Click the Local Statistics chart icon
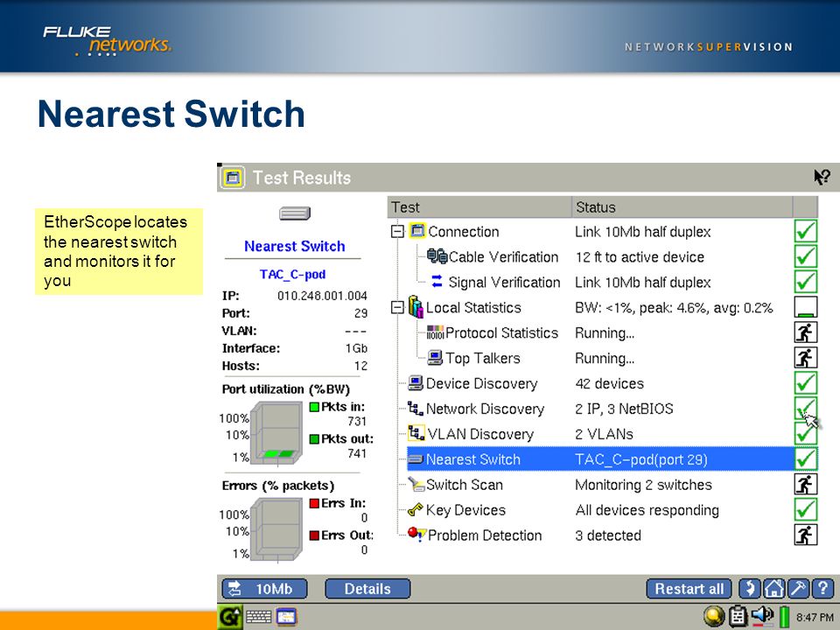 point(416,306)
